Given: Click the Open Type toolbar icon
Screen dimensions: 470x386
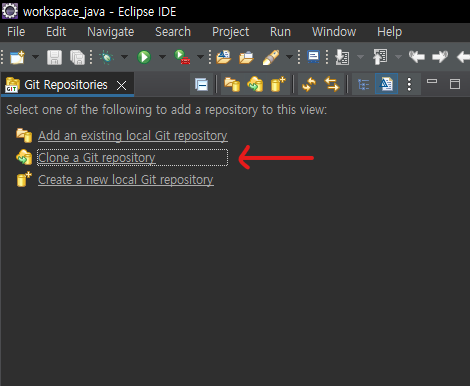Looking at the screenshot, I should 223,57.
